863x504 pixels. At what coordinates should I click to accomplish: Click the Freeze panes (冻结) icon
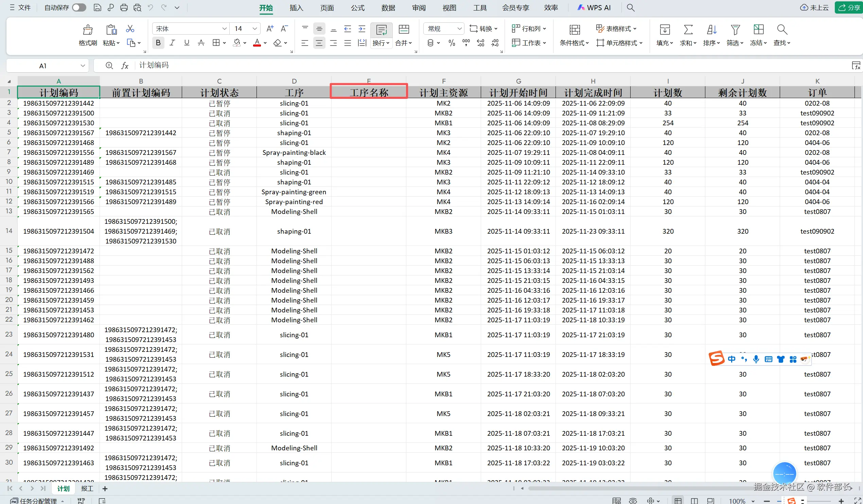coord(758,30)
